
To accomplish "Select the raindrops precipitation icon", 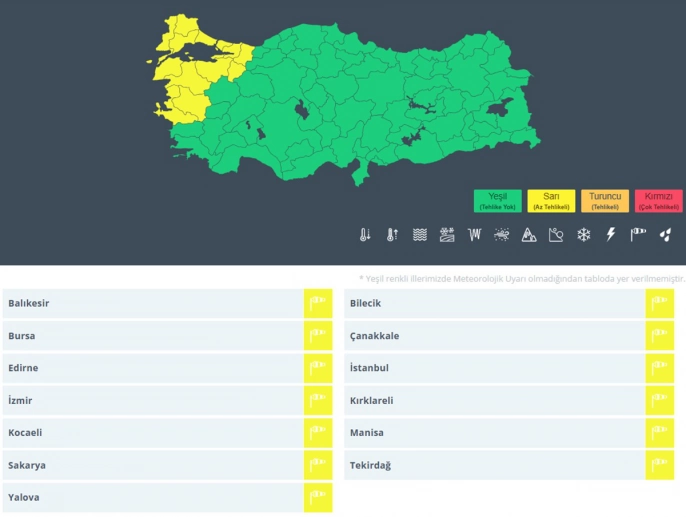I will (x=665, y=235).
